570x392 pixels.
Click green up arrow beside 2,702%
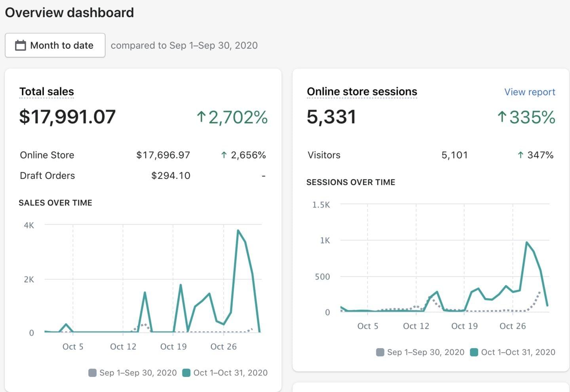tap(201, 117)
